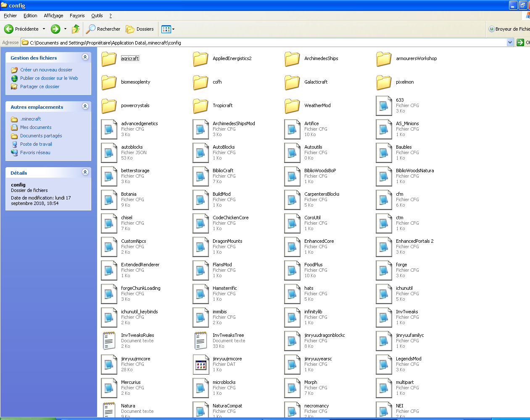
Task: Click the green Forward arrow icon
Action: tap(55, 29)
